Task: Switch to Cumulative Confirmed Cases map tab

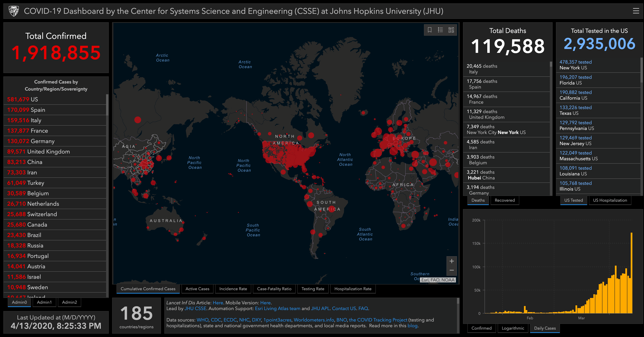Action: pyautogui.click(x=148, y=289)
